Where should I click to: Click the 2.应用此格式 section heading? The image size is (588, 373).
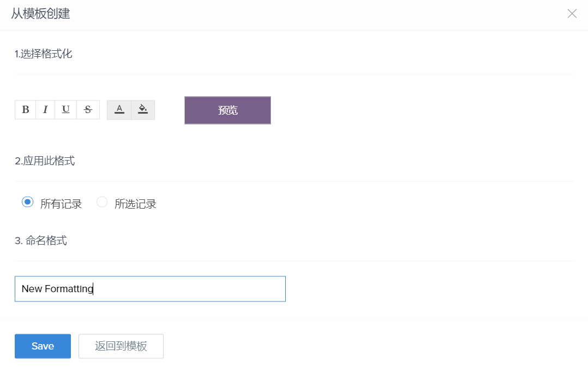(45, 161)
